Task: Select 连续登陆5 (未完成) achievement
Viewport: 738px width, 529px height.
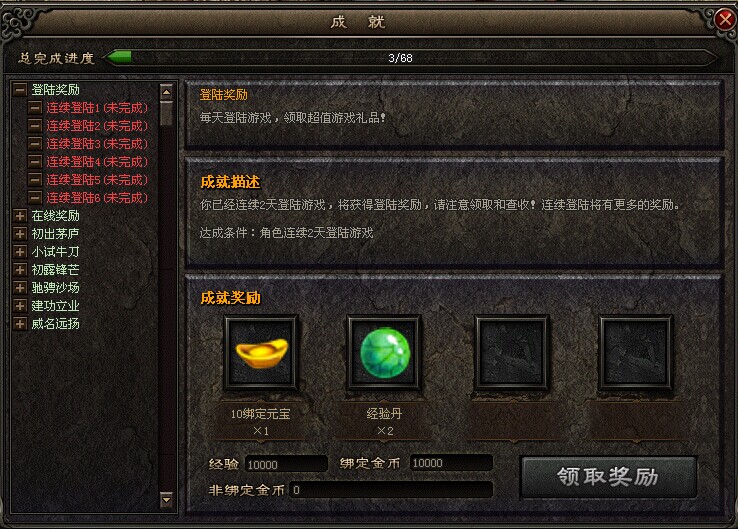Action: [x=97, y=179]
